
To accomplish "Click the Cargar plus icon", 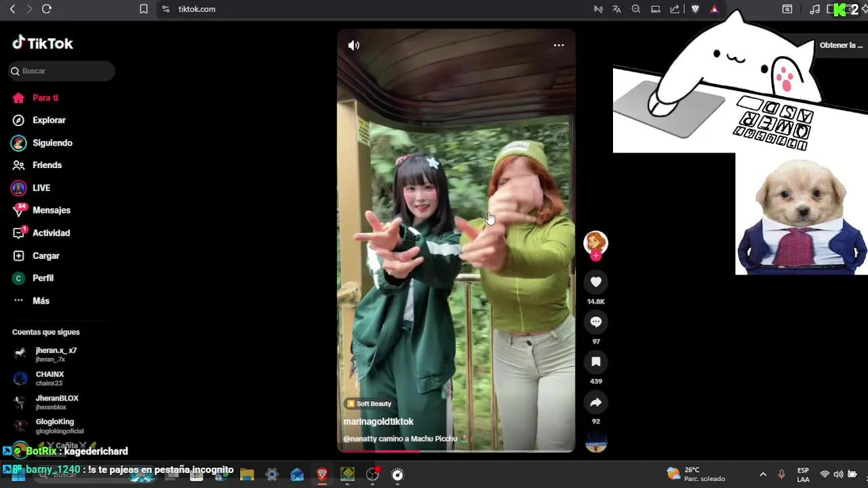I will tap(18, 256).
